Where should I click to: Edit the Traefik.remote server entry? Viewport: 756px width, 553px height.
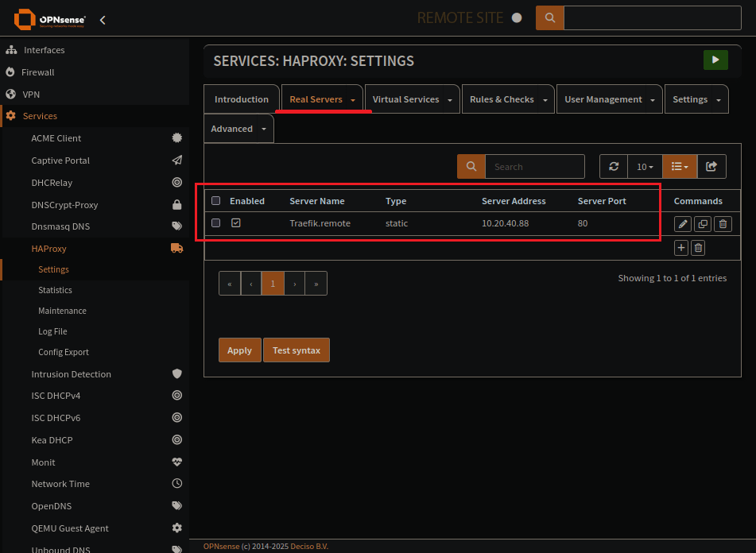(x=683, y=223)
